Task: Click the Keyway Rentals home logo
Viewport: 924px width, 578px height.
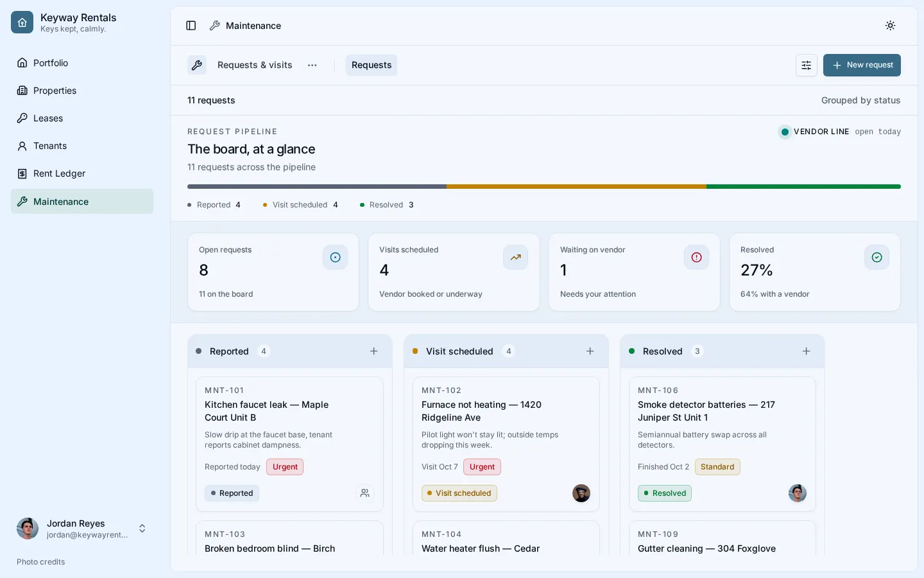Action: point(22,22)
